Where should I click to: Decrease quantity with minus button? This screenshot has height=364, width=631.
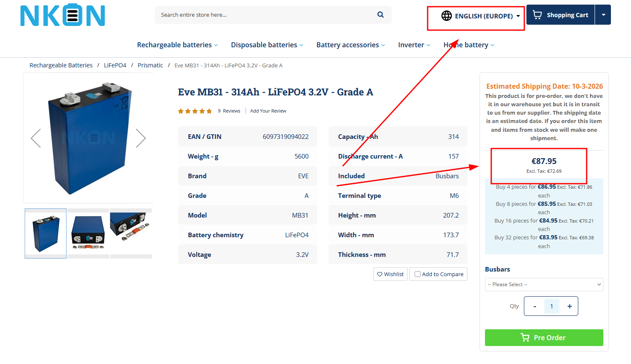point(534,306)
